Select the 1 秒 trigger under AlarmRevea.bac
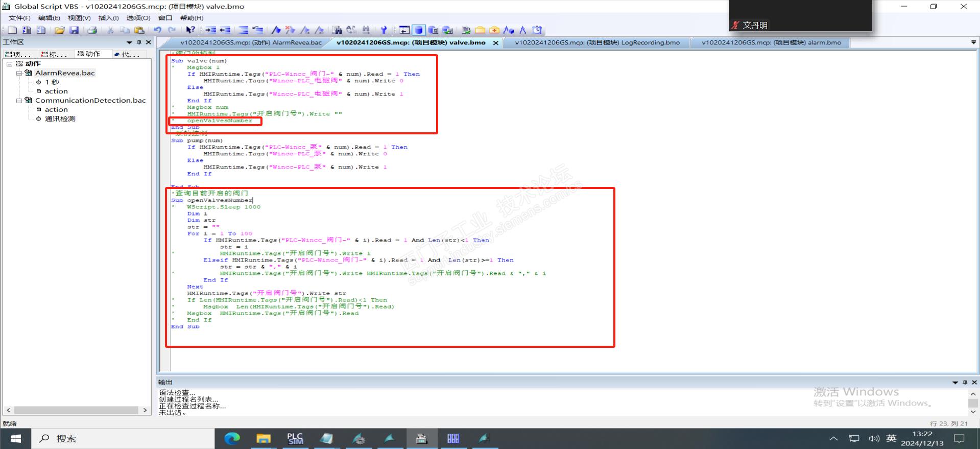 (52, 82)
